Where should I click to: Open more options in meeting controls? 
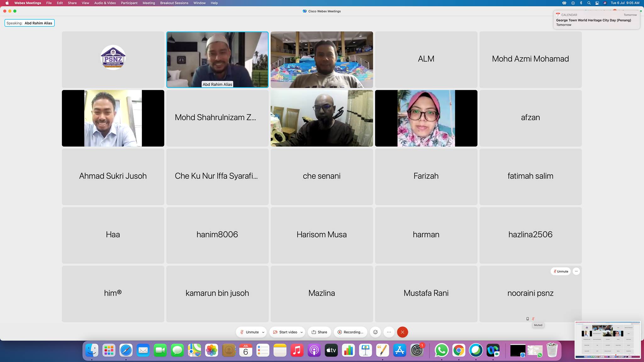coord(389,332)
